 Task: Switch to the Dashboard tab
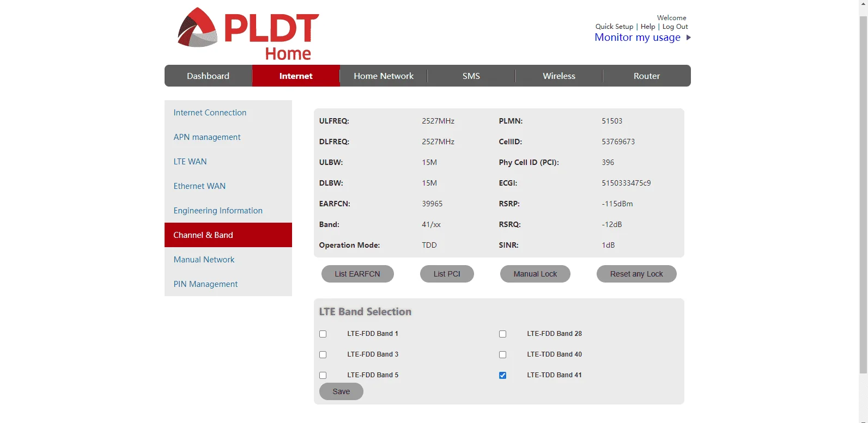point(208,76)
